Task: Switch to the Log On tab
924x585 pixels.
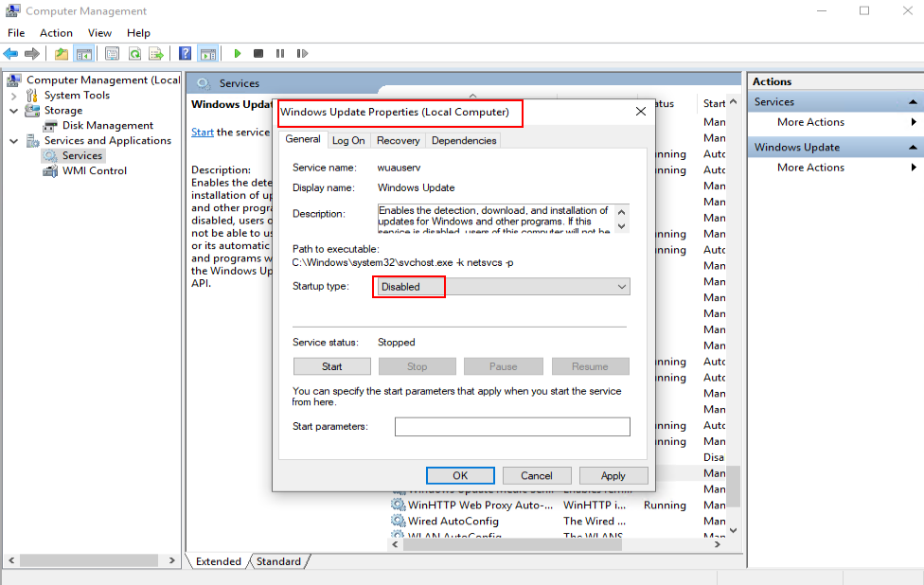Action: (348, 140)
